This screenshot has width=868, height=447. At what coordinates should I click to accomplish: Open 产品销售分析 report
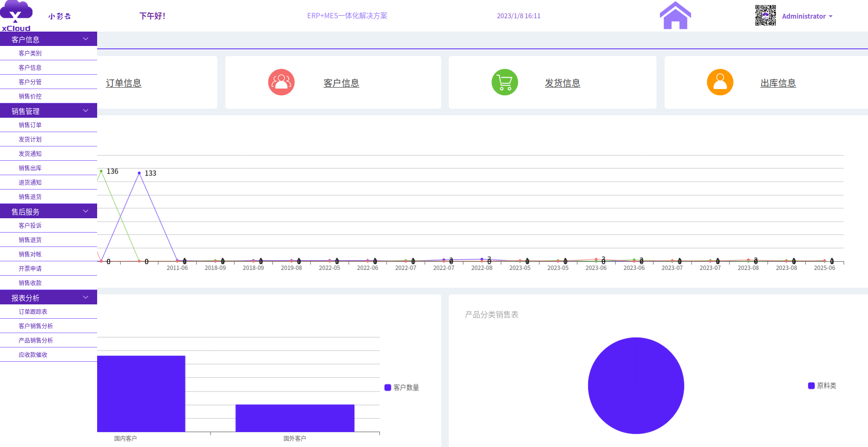(x=48, y=340)
